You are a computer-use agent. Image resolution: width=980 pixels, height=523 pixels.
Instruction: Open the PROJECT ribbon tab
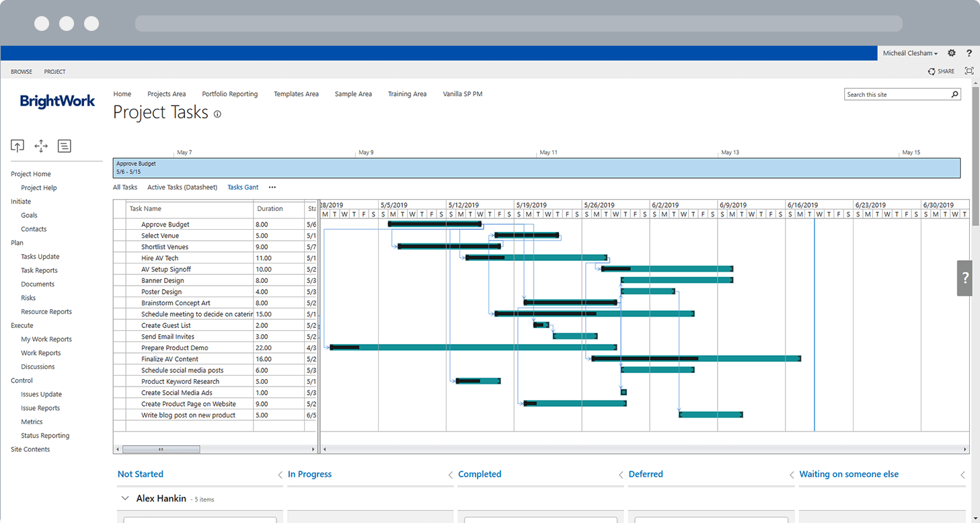(x=54, y=72)
